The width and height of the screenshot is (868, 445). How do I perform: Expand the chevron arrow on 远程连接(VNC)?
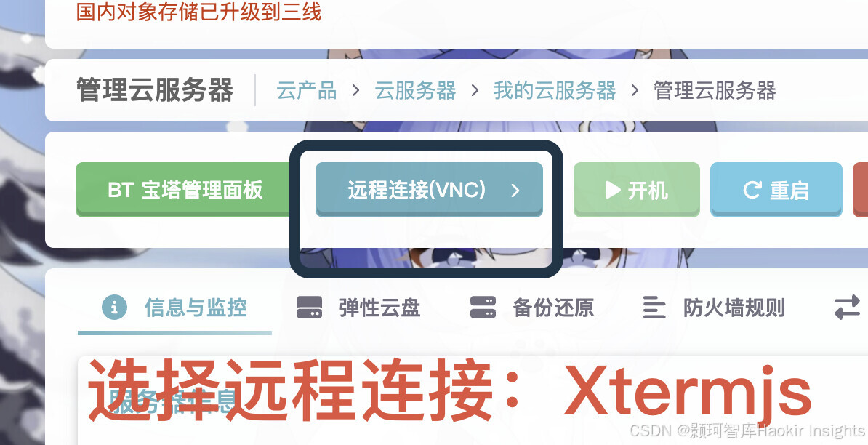point(515,191)
